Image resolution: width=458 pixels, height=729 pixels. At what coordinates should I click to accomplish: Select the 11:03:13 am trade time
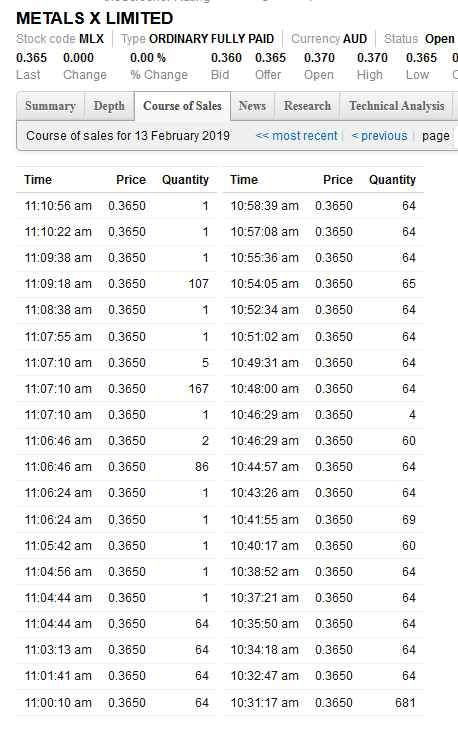pyautogui.click(x=58, y=650)
